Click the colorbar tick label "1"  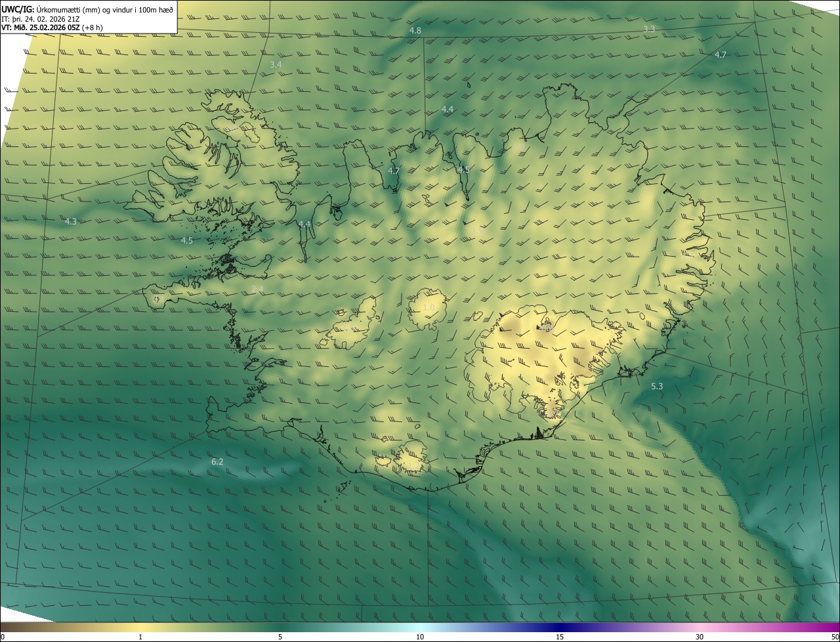(x=140, y=637)
